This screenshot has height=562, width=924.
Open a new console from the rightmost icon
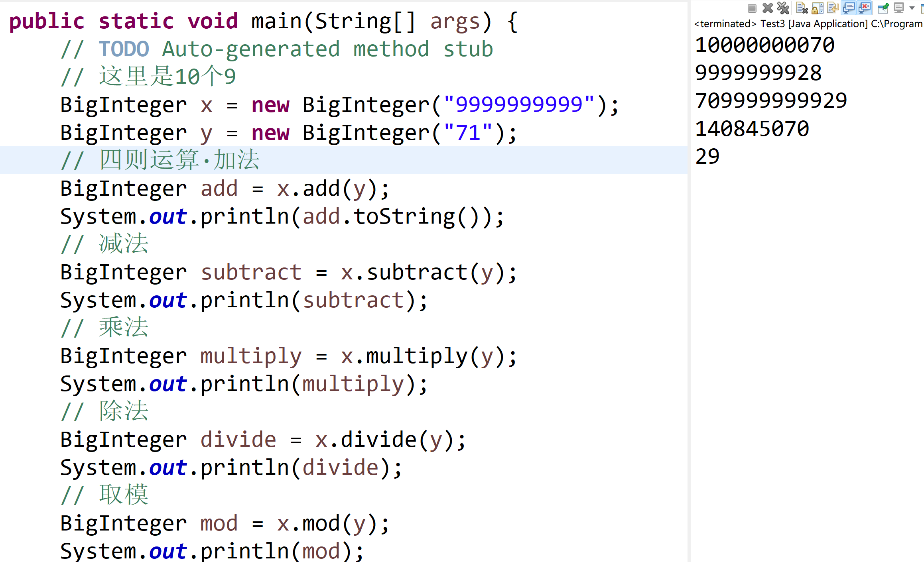(922, 8)
